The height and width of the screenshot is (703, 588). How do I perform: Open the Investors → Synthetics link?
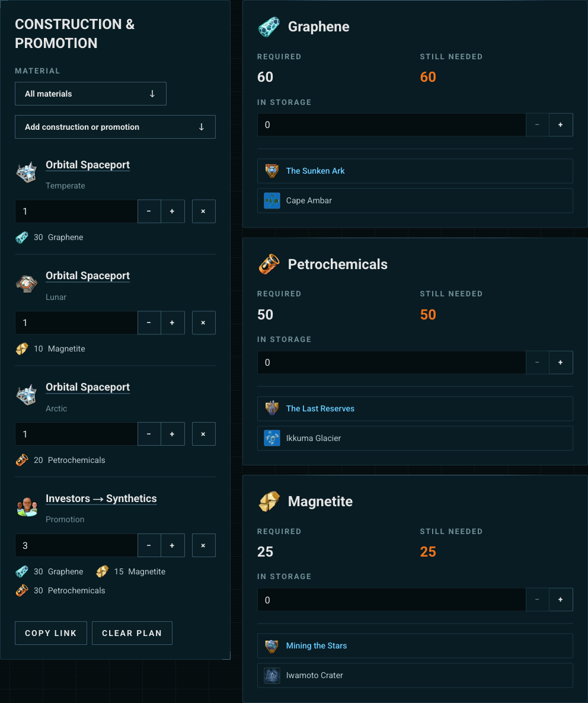(x=101, y=499)
